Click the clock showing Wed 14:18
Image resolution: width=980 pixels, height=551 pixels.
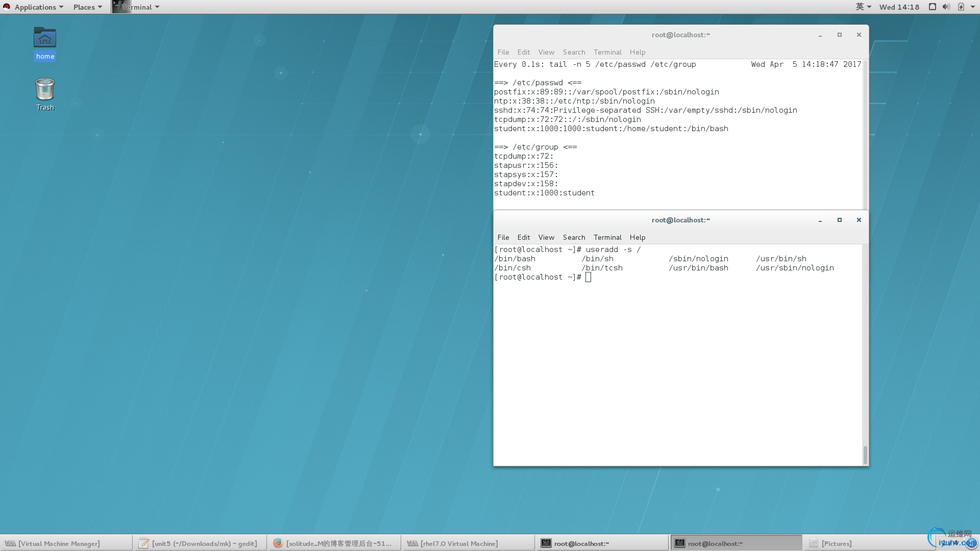899,7
